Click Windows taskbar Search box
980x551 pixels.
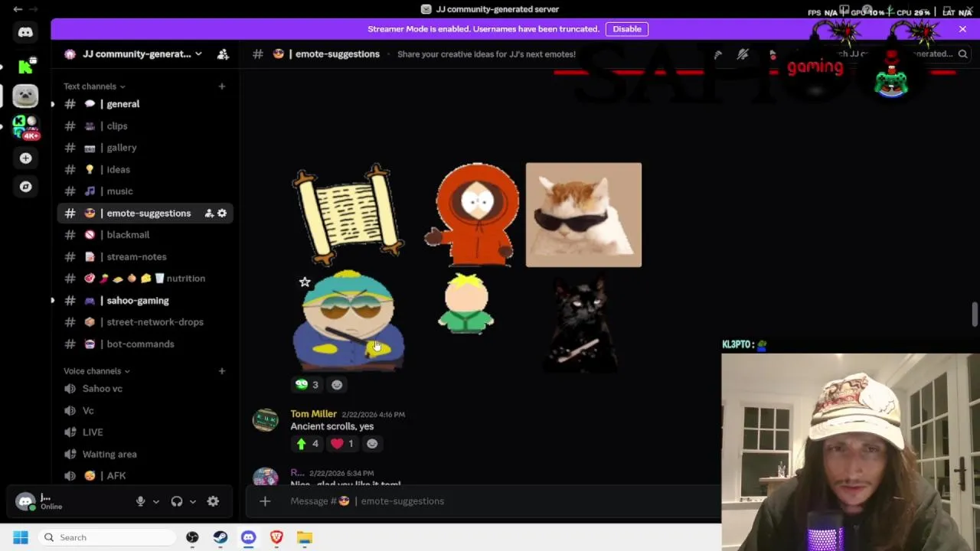(107, 537)
